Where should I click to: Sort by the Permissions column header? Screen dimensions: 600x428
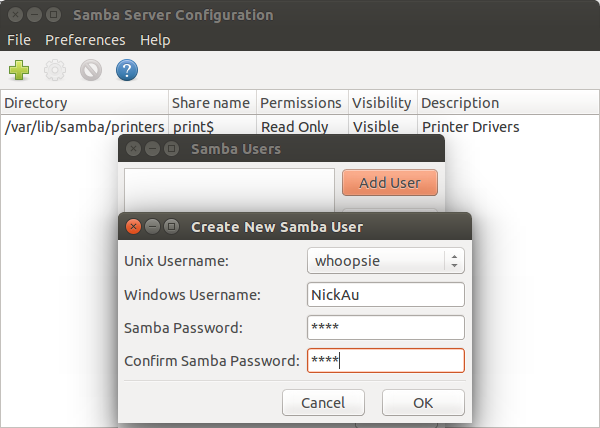point(302,103)
